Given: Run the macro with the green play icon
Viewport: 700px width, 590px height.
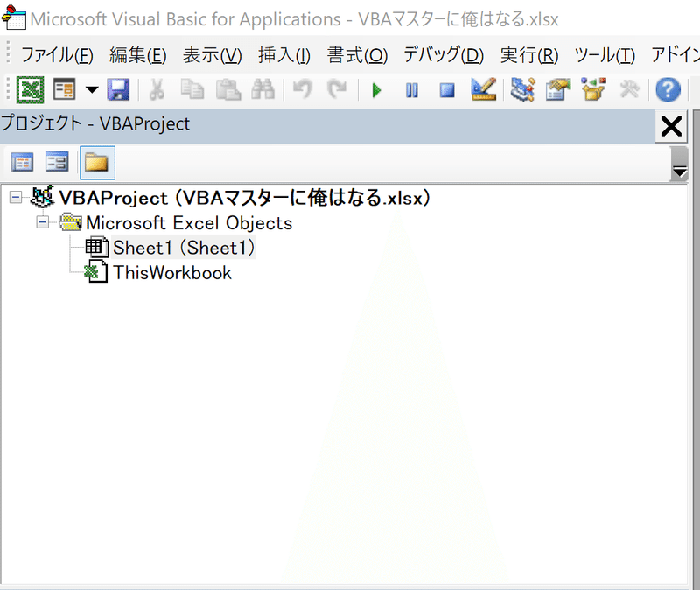Looking at the screenshot, I should tap(376, 91).
